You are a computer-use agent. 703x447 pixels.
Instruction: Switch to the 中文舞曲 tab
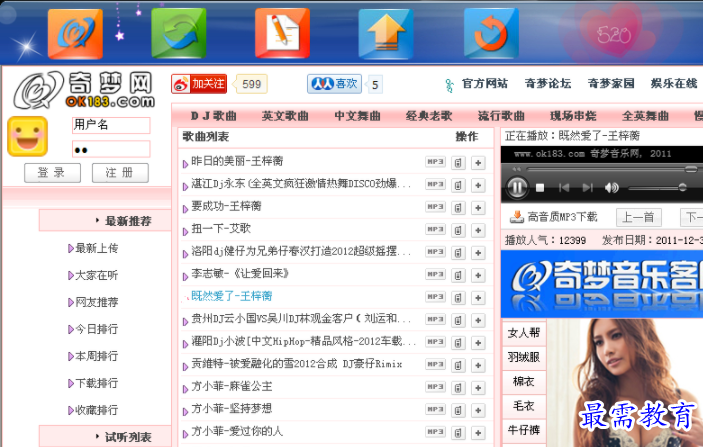[x=357, y=116]
